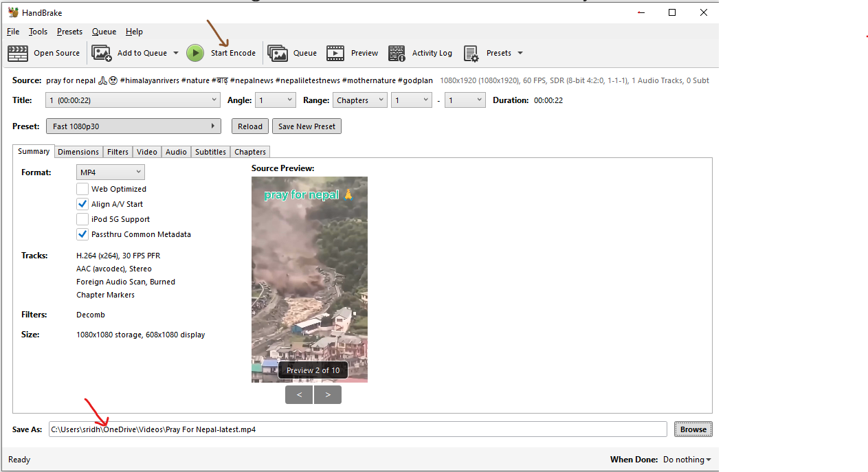
Task: Click the HandBrake app logo icon
Action: click(x=13, y=12)
